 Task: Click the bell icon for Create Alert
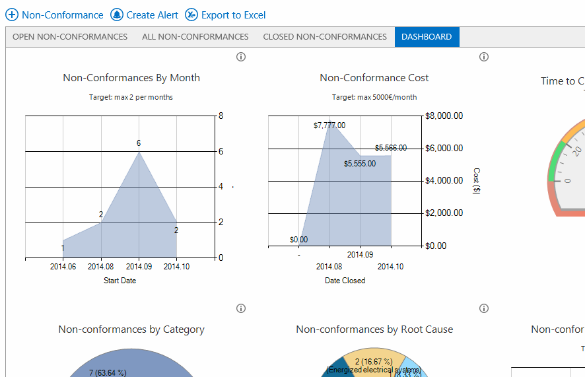pos(116,15)
